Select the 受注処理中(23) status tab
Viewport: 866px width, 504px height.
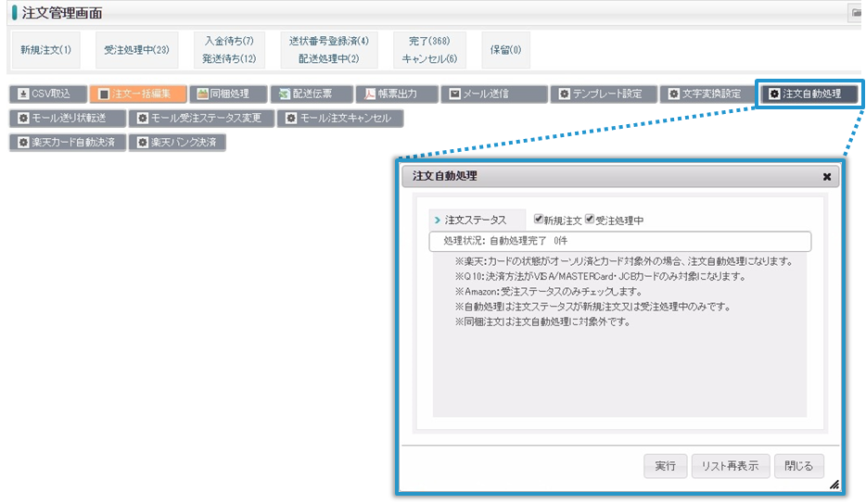pos(137,49)
